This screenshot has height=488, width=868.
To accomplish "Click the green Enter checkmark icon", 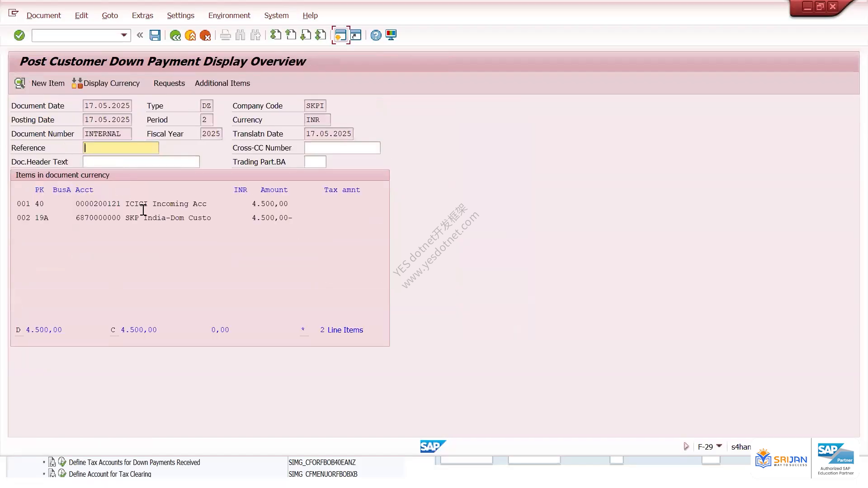I will [x=19, y=35].
